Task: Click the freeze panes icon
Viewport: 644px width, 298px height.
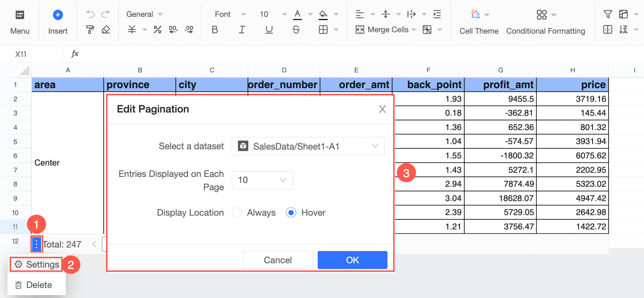Action: point(623,14)
